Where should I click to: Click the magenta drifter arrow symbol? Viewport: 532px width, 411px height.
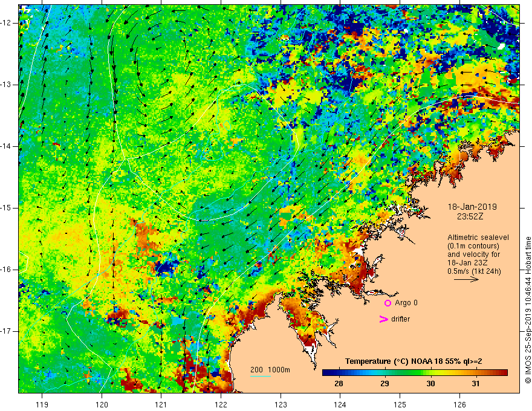point(383,319)
